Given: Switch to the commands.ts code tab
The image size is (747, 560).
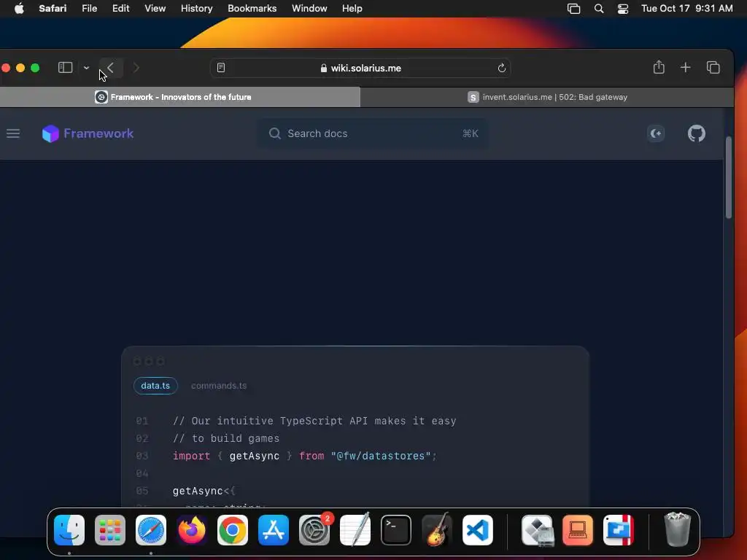Looking at the screenshot, I should click(x=219, y=386).
